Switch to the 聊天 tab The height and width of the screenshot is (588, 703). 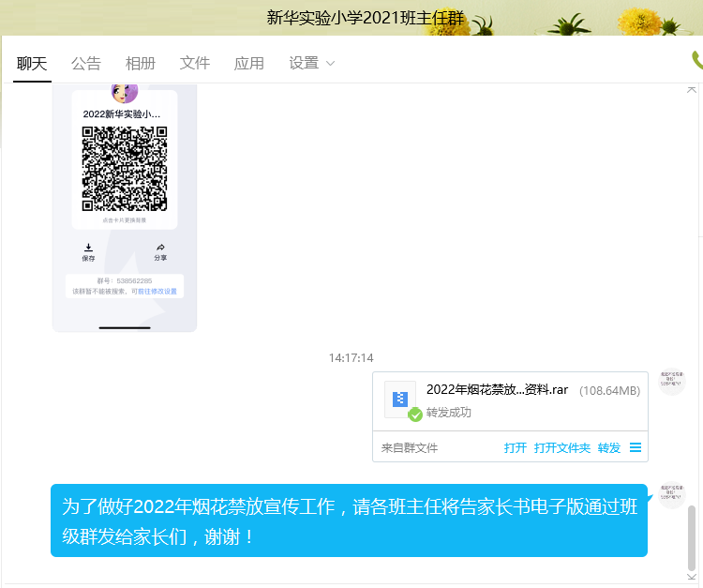(32, 63)
